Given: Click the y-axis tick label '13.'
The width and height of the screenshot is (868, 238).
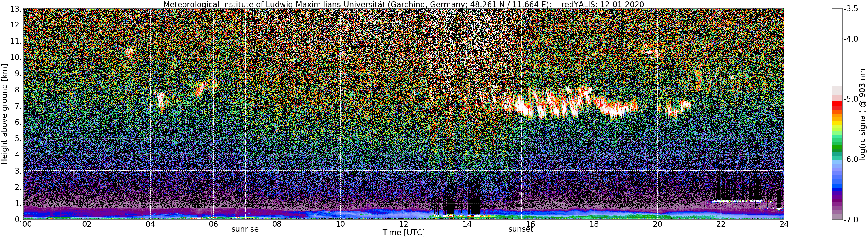Looking at the screenshot, I should click(x=16, y=9).
